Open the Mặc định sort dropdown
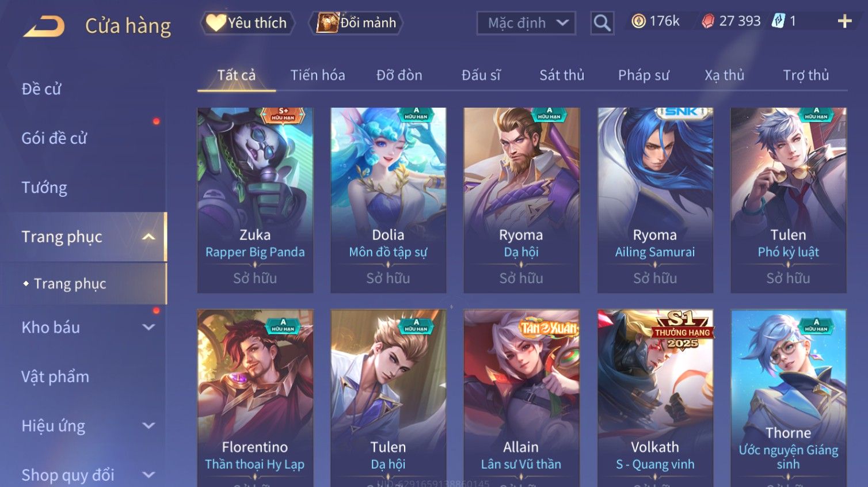The image size is (868, 487). pos(526,23)
